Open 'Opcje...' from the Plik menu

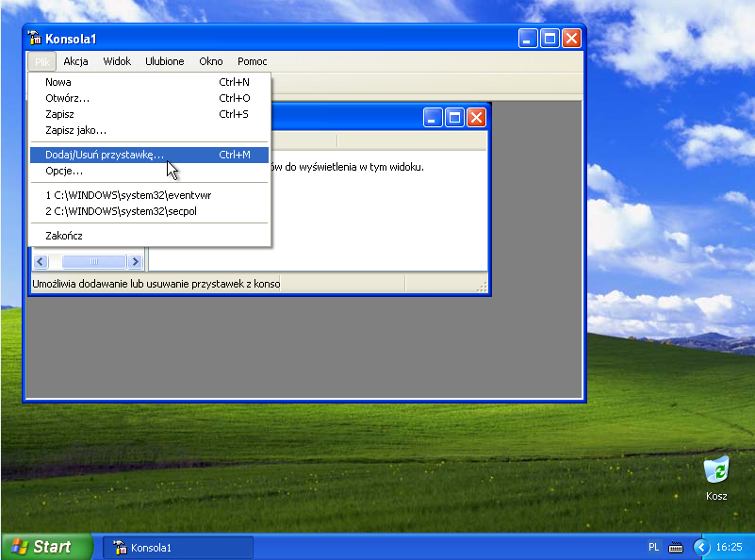pyautogui.click(x=64, y=171)
